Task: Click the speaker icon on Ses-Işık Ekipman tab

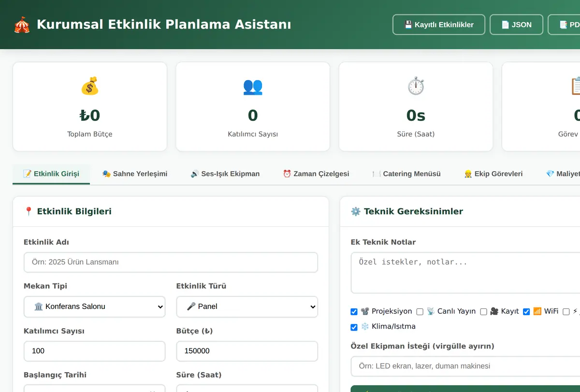Action: click(x=195, y=174)
